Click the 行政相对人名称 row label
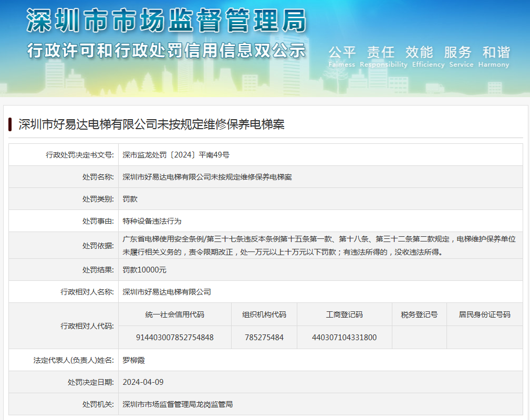This screenshot has height=420, width=530. 87,291
